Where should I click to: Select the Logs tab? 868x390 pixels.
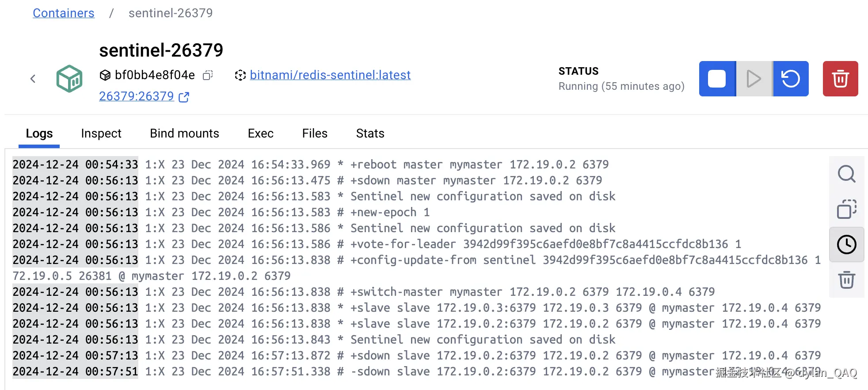click(39, 134)
